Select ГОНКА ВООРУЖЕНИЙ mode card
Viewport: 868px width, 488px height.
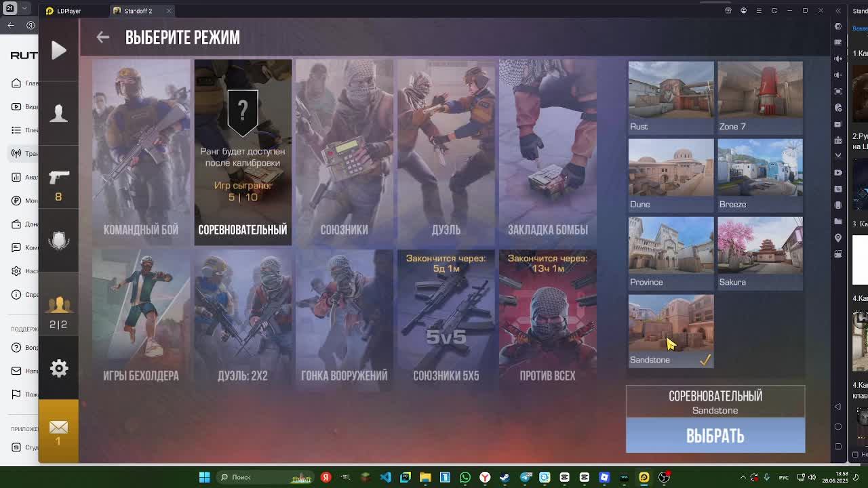344,320
